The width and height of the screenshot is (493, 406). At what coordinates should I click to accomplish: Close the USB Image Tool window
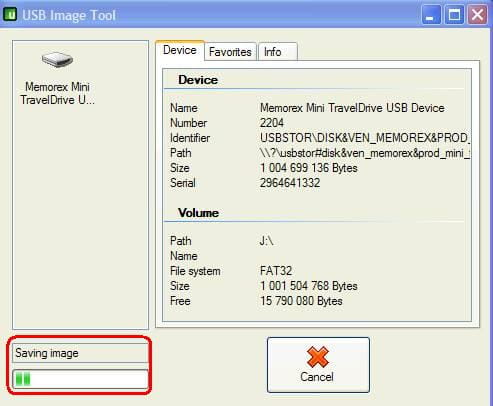pos(477,15)
